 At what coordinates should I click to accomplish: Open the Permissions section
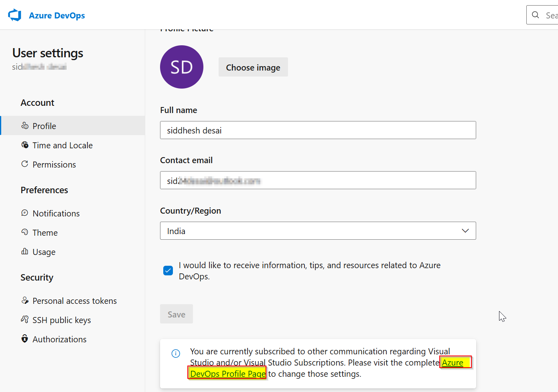click(x=73, y=164)
